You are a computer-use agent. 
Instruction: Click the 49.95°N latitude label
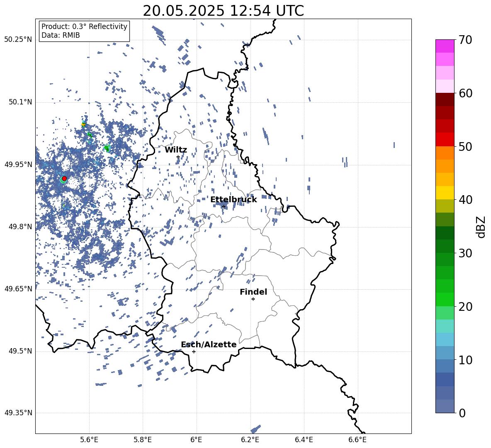[x=18, y=164]
